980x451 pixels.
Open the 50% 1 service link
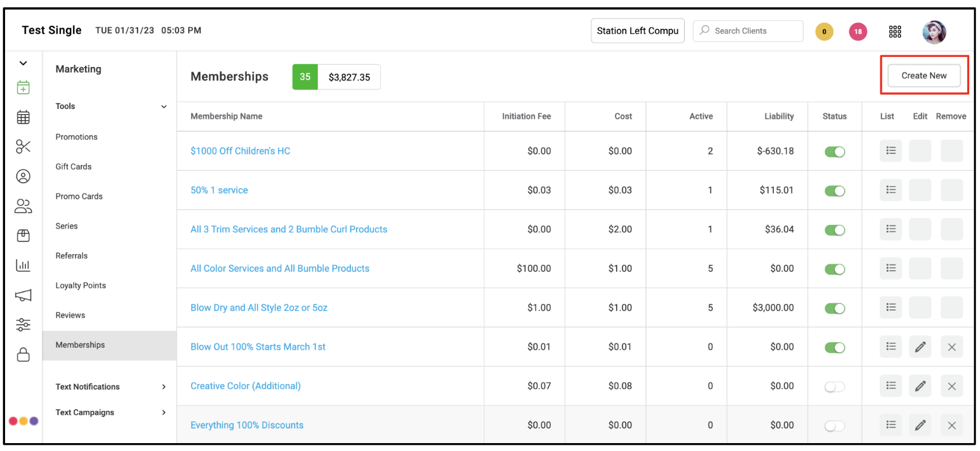pos(219,190)
